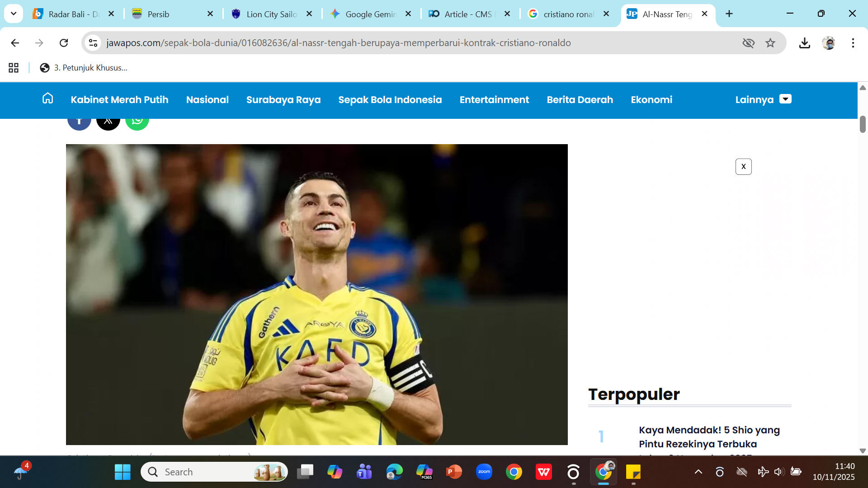Viewport: 868px width, 488px height.
Task: Open WPS Office from the taskbar
Action: 544,472
